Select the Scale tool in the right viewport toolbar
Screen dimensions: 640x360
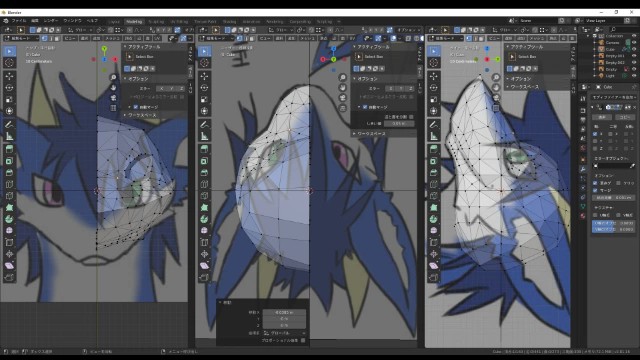(x=433, y=99)
